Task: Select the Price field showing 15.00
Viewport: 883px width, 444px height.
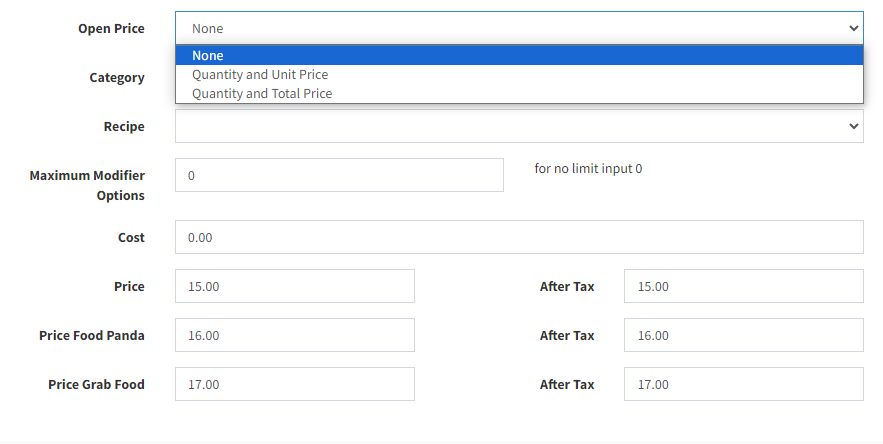Action: [295, 286]
